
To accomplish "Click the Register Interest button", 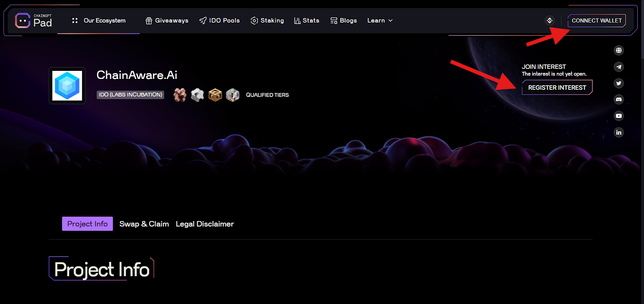I will [557, 87].
